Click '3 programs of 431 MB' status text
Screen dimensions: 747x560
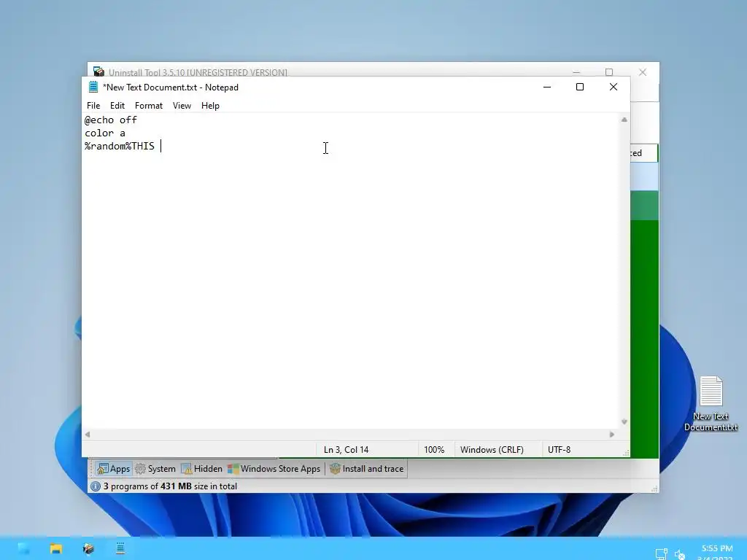pos(170,486)
